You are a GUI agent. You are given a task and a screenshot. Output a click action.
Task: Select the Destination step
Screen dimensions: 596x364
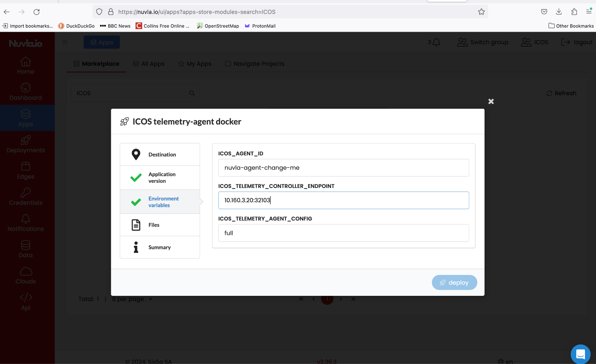(160, 155)
